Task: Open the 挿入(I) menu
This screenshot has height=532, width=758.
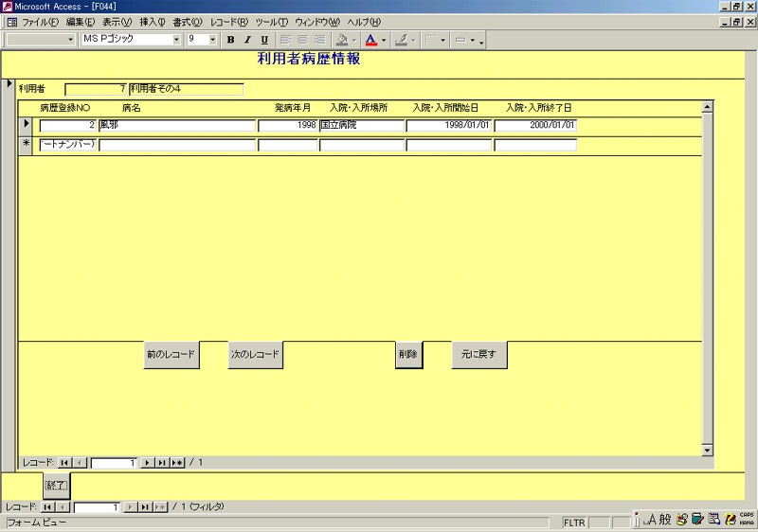Action: tap(153, 22)
